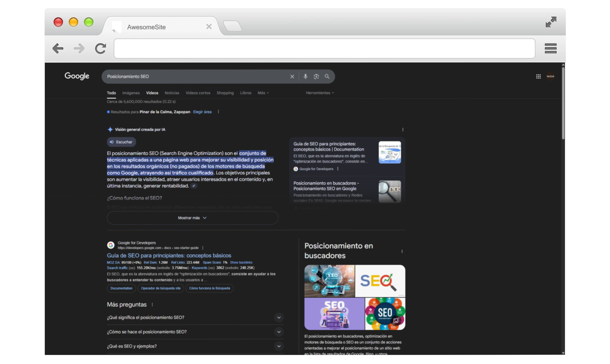Open knowledge panel three-dot menu
This screenshot has height=364, width=610.
[x=402, y=251]
